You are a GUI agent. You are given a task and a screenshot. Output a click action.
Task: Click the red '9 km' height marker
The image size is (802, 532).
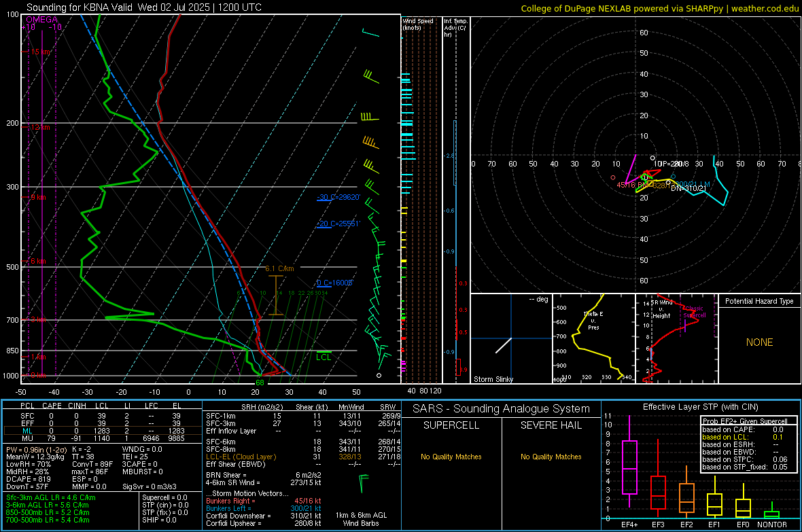[38, 197]
